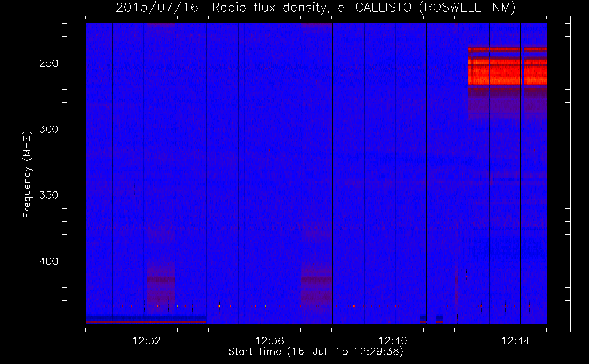Click the vertical red-yellow spike near 12:35
This screenshot has width=589, height=364.
244,174
